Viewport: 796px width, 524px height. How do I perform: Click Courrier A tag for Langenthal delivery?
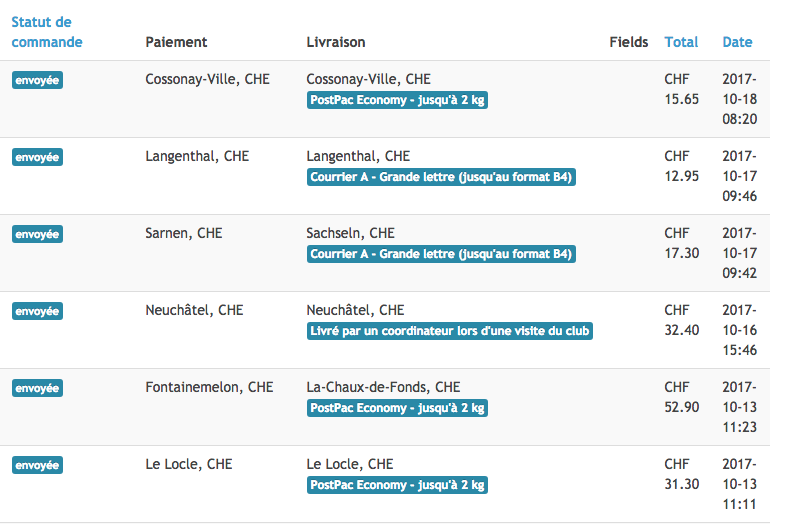(x=442, y=177)
